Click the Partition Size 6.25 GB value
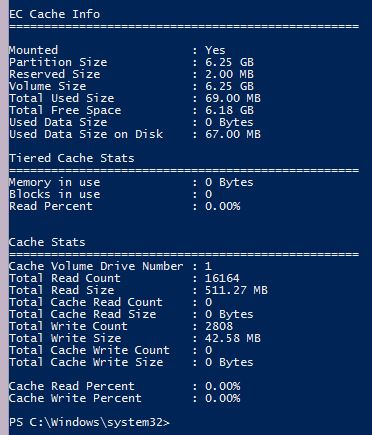This screenshot has height=435, width=372. click(x=229, y=62)
